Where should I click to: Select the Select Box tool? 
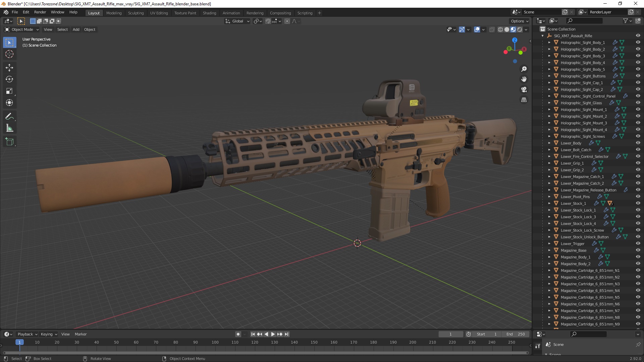pos(9,43)
